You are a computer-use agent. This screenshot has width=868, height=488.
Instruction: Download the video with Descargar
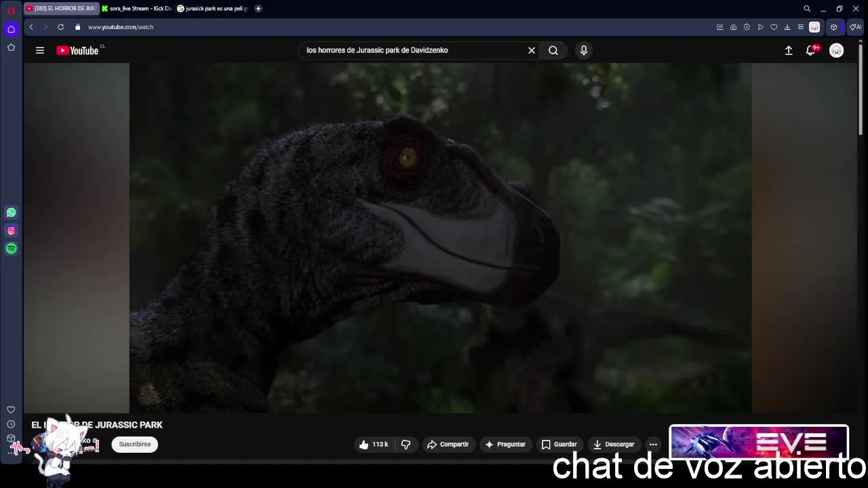click(613, 445)
